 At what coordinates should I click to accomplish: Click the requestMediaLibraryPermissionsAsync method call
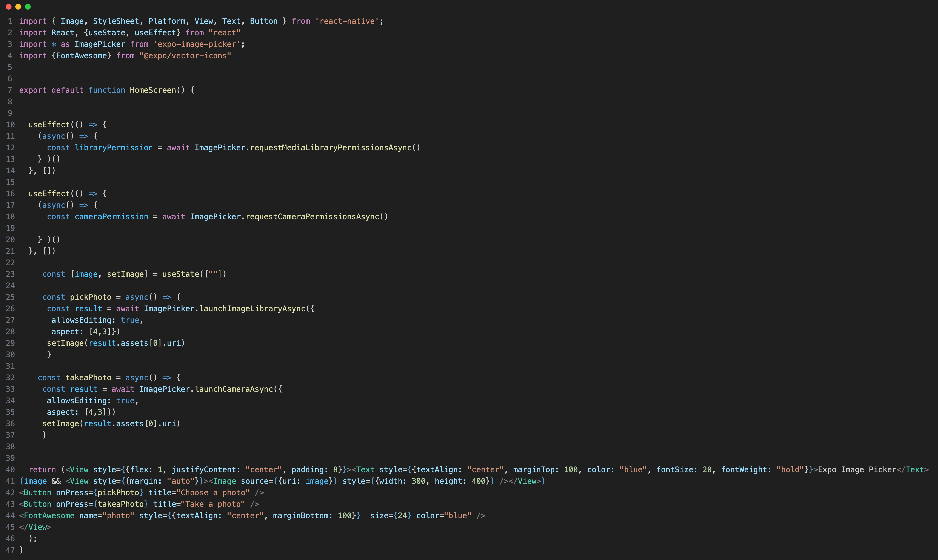[331, 148]
